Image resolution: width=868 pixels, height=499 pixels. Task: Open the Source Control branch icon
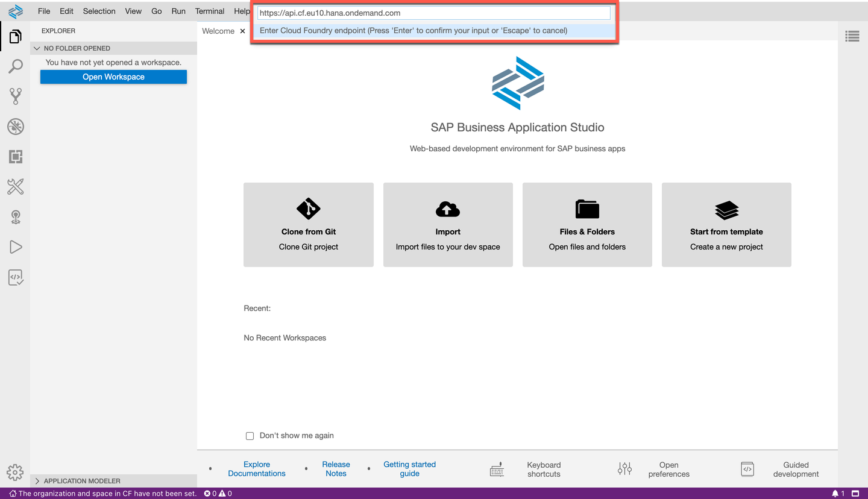pyautogui.click(x=15, y=96)
